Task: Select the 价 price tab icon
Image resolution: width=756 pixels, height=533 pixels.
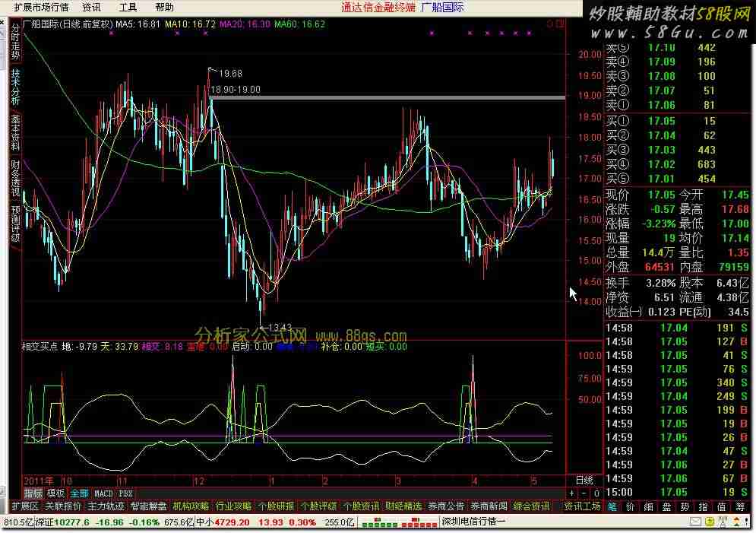Action: coord(630,506)
